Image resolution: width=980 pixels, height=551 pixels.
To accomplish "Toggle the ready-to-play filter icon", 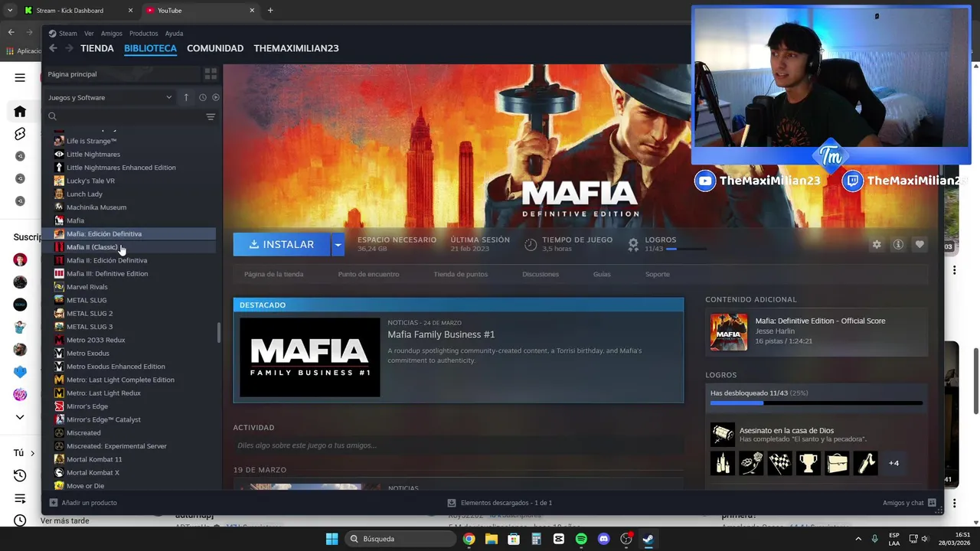I will (x=216, y=97).
